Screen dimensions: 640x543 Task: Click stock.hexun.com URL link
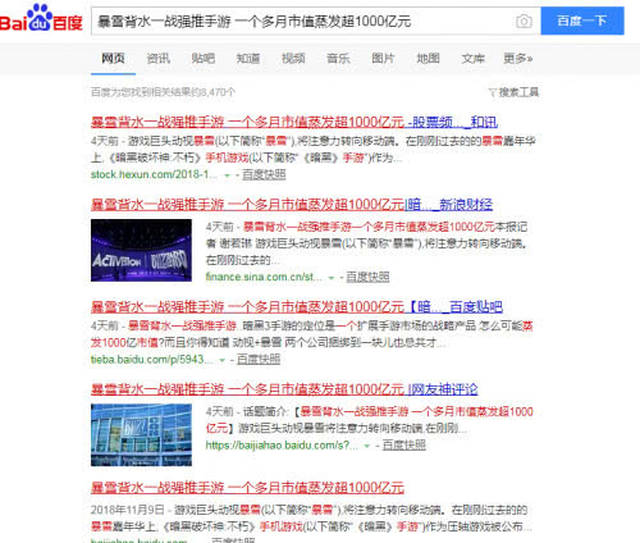point(154,175)
